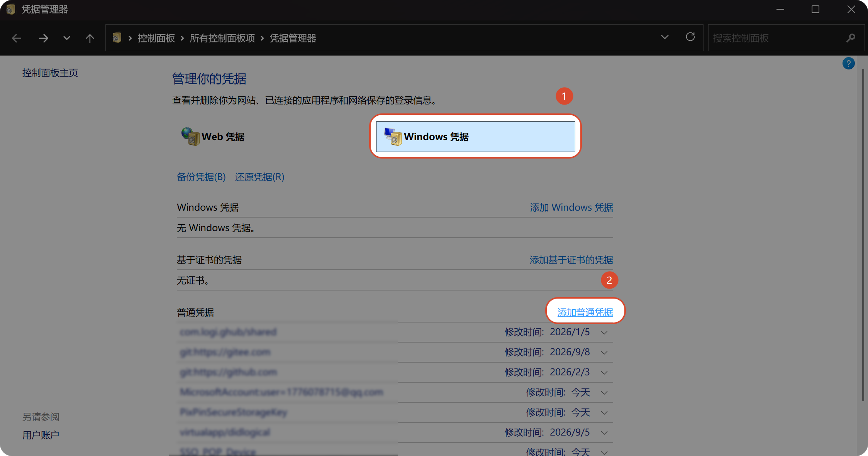Click the 无证书。 text
The height and width of the screenshot is (456, 868).
point(193,280)
